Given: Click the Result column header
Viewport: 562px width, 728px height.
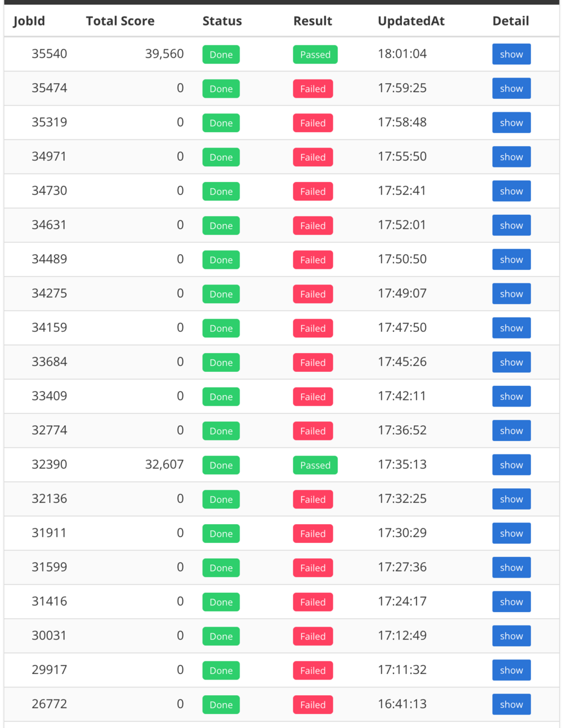Looking at the screenshot, I should click(313, 21).
